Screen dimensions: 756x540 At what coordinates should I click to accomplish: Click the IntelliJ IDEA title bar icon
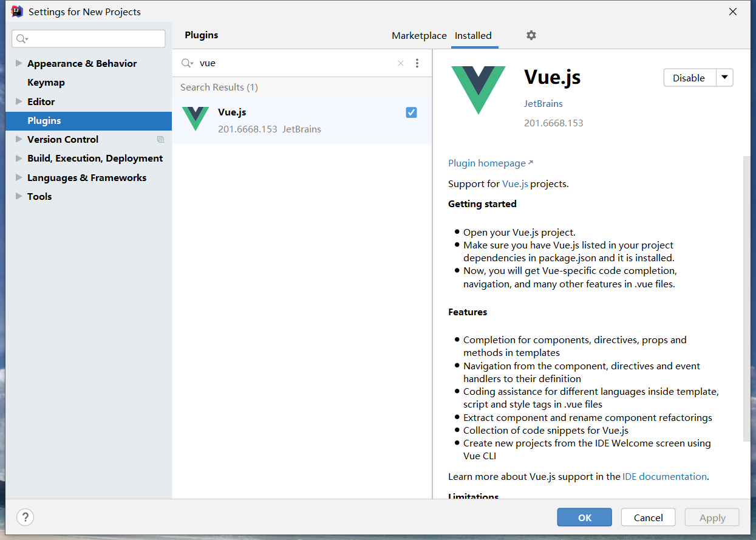(17, 12)
